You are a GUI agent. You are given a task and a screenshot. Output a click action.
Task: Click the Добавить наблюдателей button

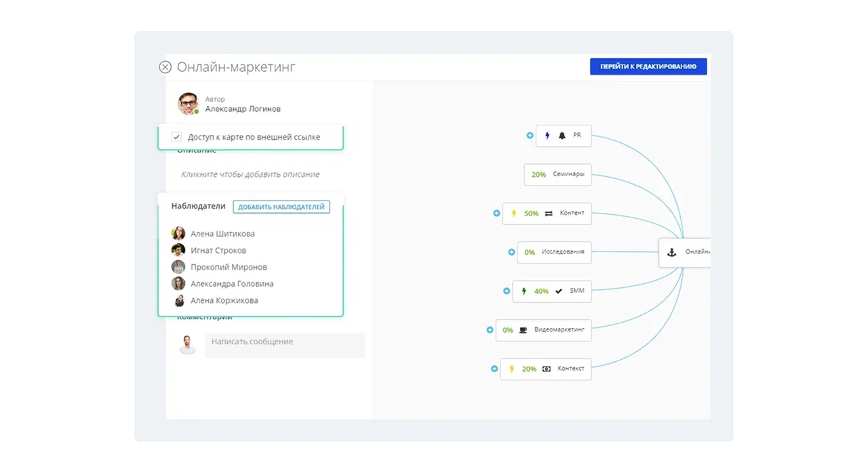point(281,207)
